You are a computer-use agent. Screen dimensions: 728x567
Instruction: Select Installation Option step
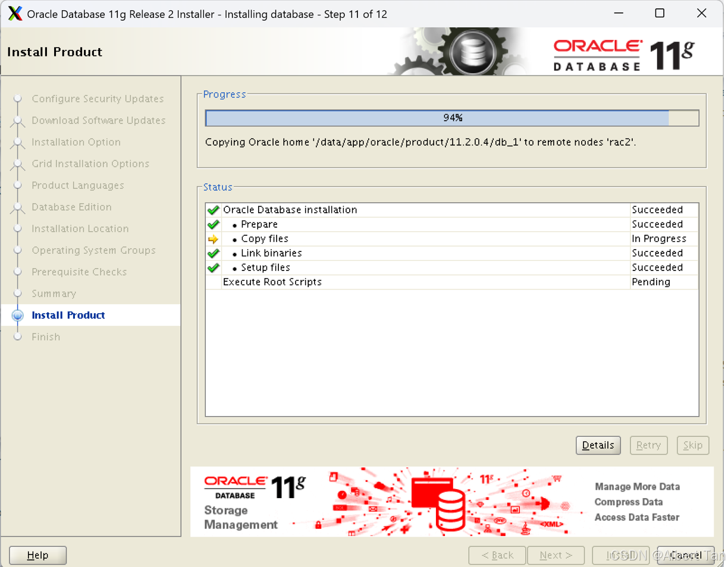(76, 142)
